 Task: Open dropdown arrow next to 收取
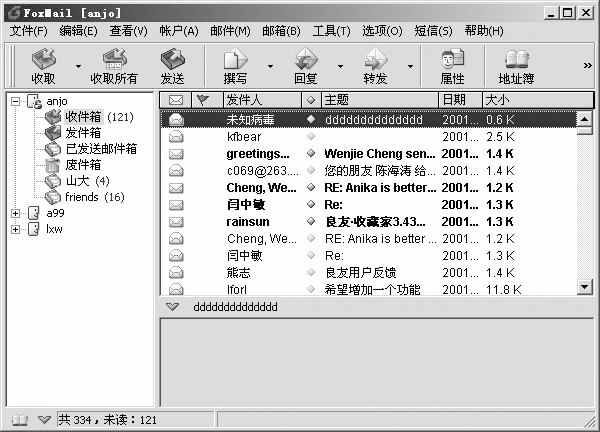[78, 66]
